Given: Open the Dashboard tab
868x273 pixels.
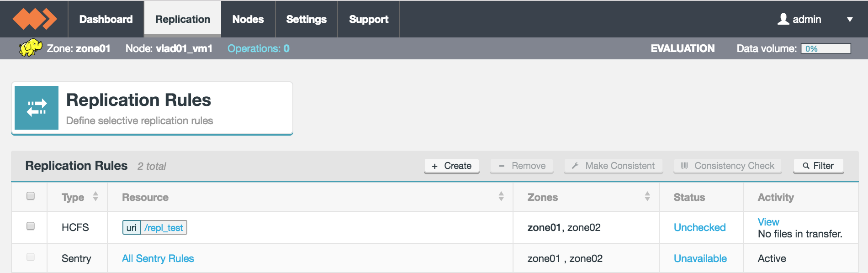Looking at the screenshot, I should pyautogui.click(x=106, y=19).
